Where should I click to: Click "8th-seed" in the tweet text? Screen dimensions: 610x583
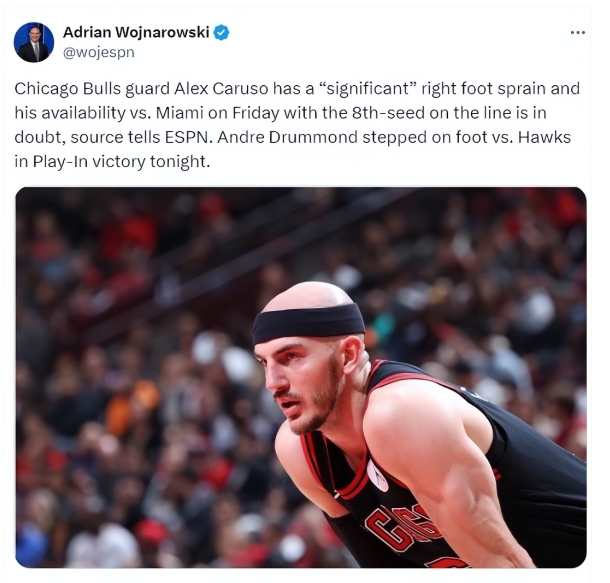click(x=391, y=113)
